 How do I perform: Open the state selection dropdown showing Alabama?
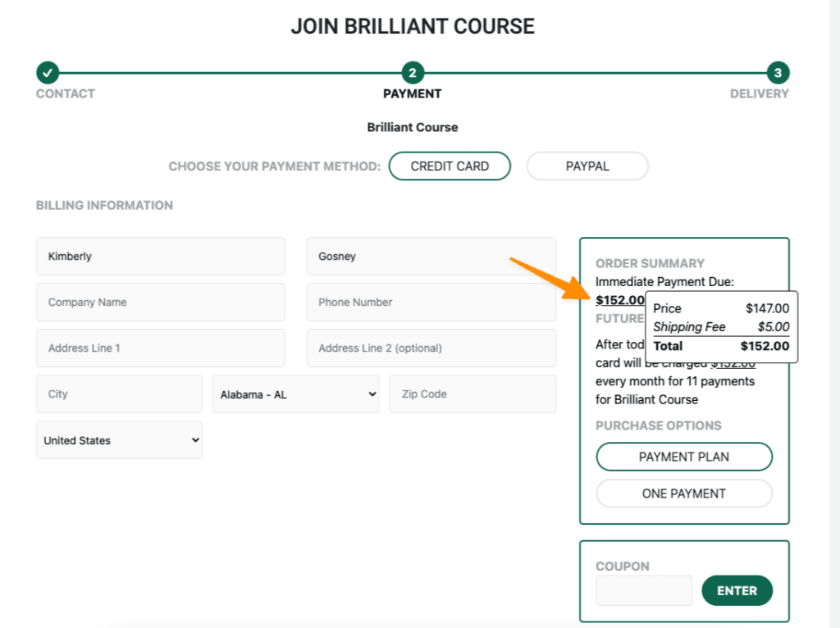click(x=295, y=394)
